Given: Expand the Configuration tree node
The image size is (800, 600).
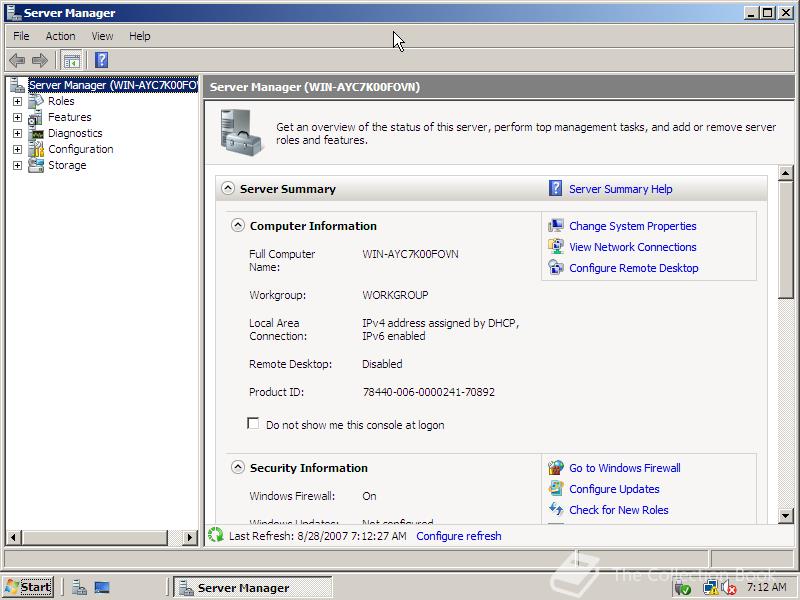Looking at the screenshot, I should click(17, 149).
